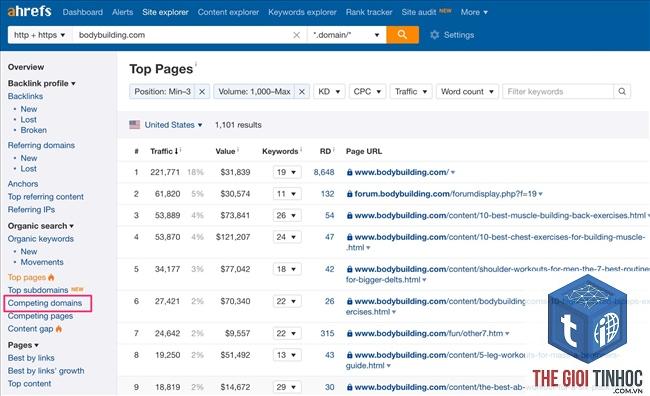Sort by the Value column header
The height and width of the screenshot is (396, 650).
tap(225, 151)
